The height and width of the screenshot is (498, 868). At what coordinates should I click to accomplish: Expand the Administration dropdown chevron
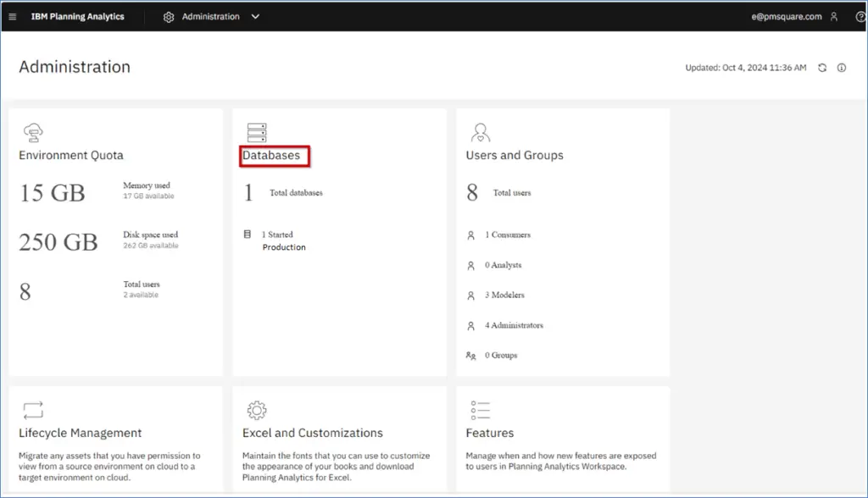tap(255, 17)
